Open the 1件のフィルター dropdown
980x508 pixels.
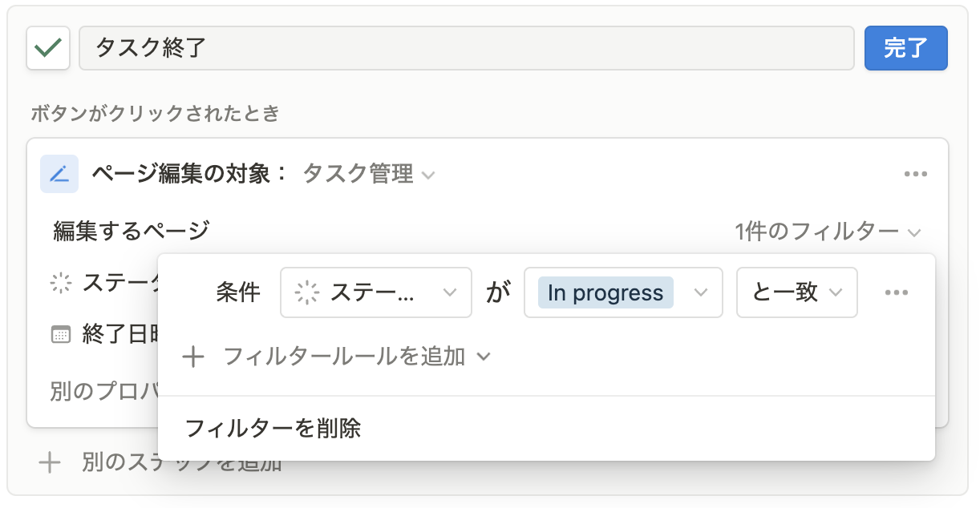pyautogui.click(x=828, y=232)
